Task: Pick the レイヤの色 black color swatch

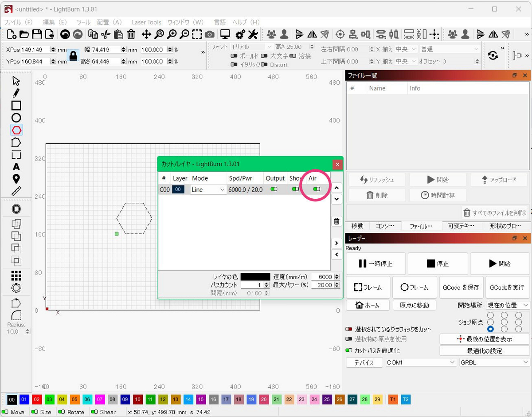Action: (255, 277)
